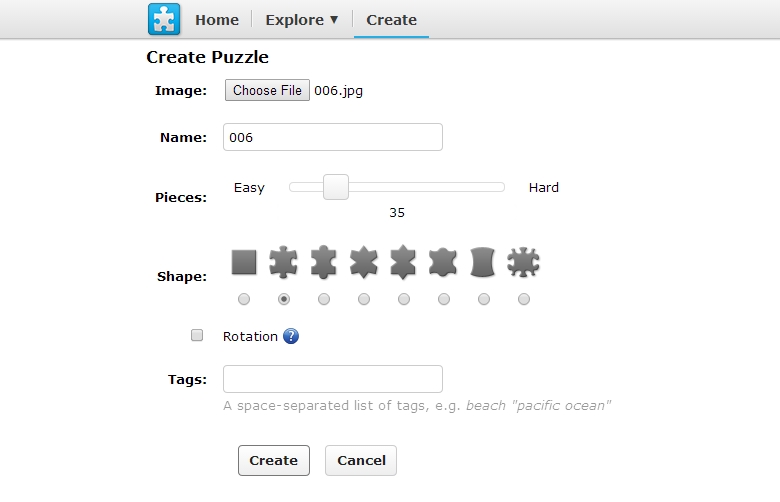This screenshot has height=502, width=780.
Task: Pick the curved barrel-like piece shape icon
Action: pos(484,263)
